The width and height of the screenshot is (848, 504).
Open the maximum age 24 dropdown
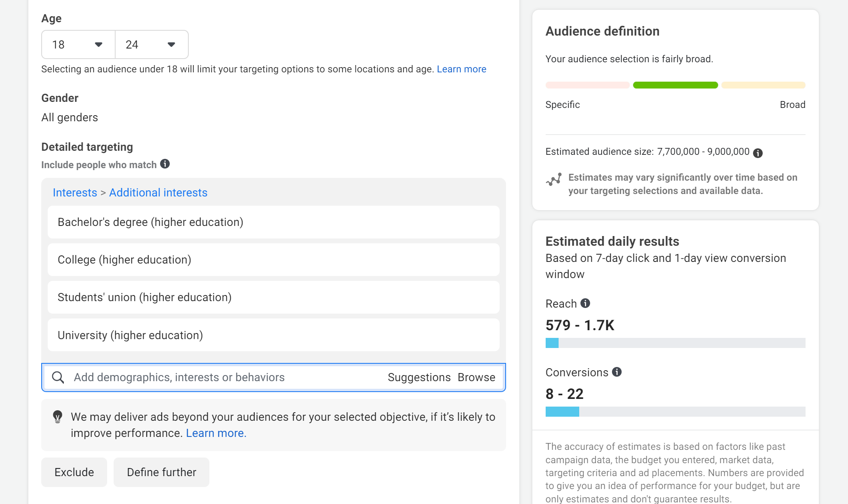pos(152,44)
